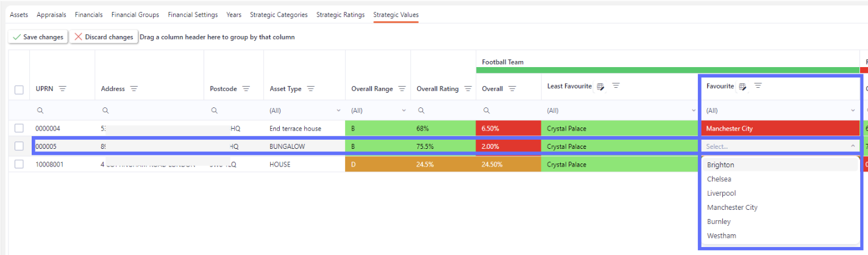Open the Asset Type column filter icon

coord(311,89)
